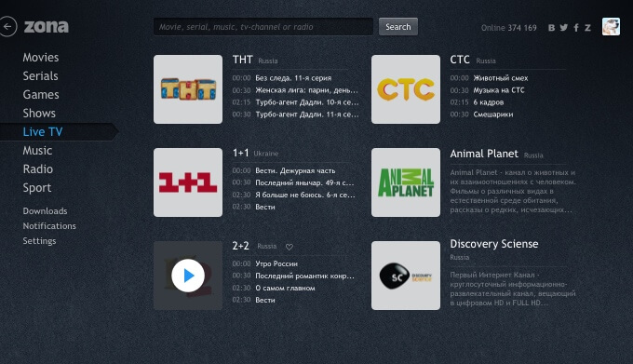Viewport: 633px width, 364px height.
Task: Select the 1+1 channel thumbnail
Action: click(188, 182)
